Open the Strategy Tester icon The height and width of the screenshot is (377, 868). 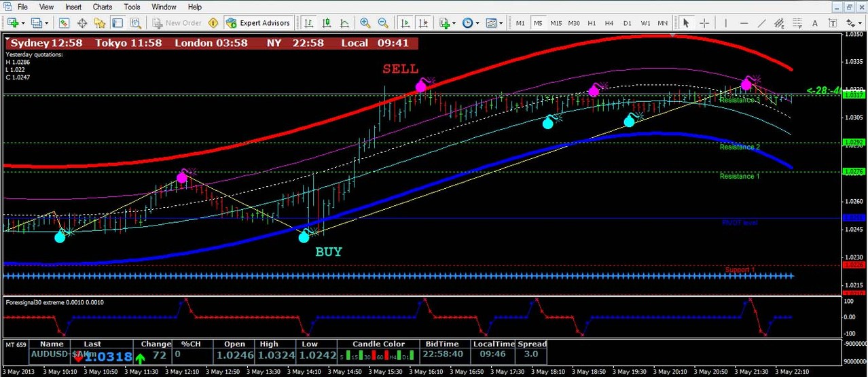pos(135,22)
